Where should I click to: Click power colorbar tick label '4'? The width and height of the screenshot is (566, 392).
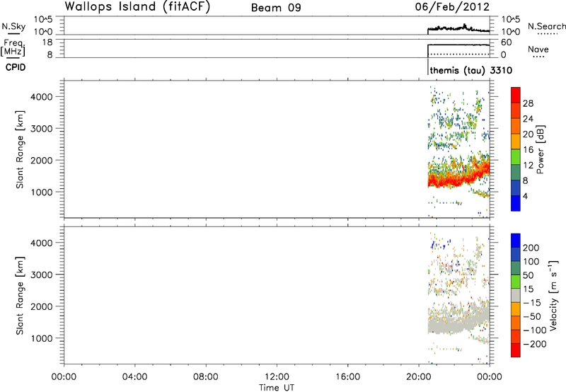(525, 196)
